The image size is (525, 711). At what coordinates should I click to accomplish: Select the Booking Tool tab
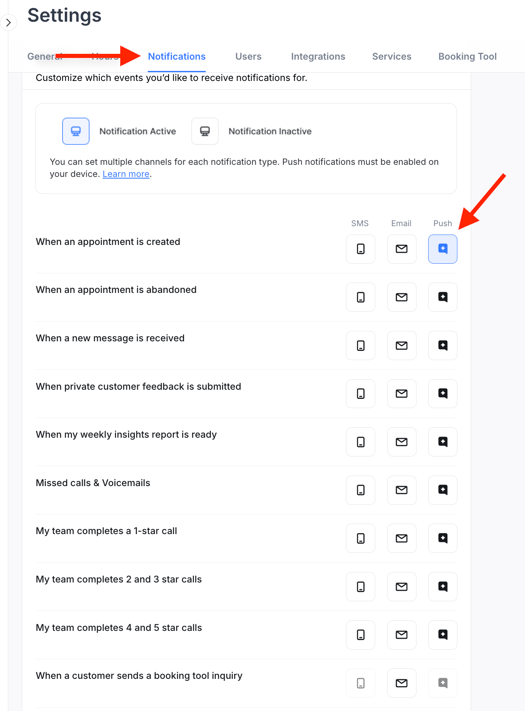tap(467, 57)
